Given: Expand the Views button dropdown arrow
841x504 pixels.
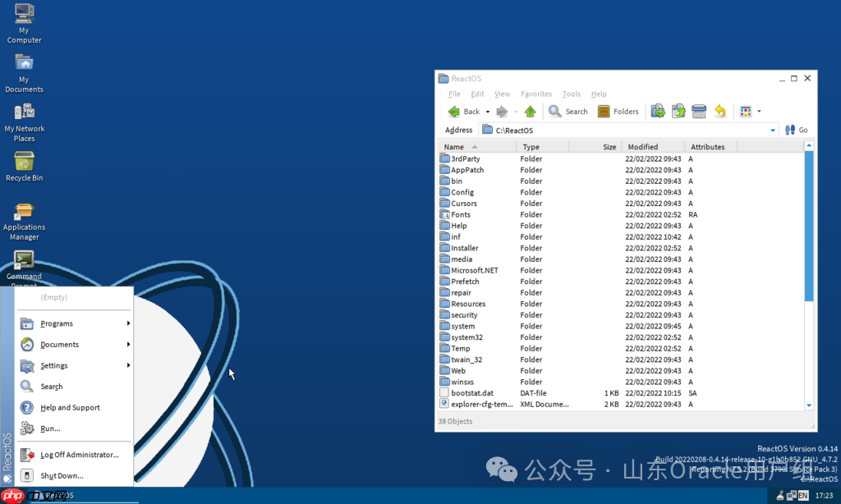Looking at the screenshot, I should coord(757,111).
